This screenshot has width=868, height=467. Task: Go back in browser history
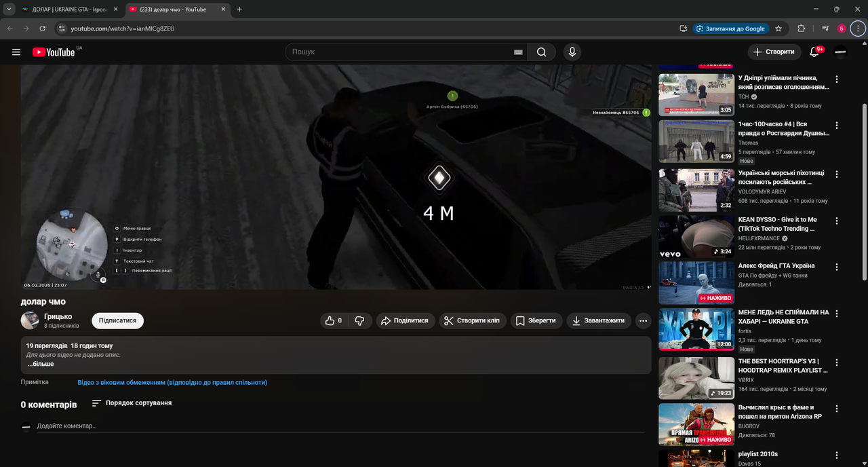coord(10,29)
